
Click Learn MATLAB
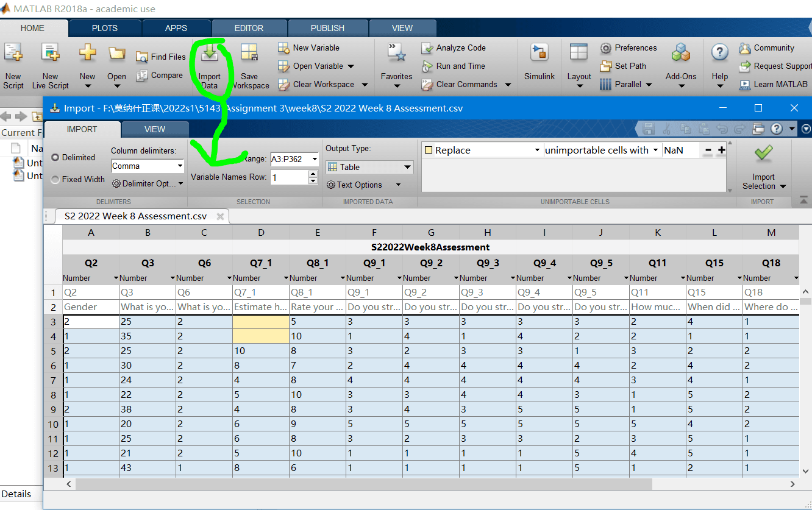(773, 84)
